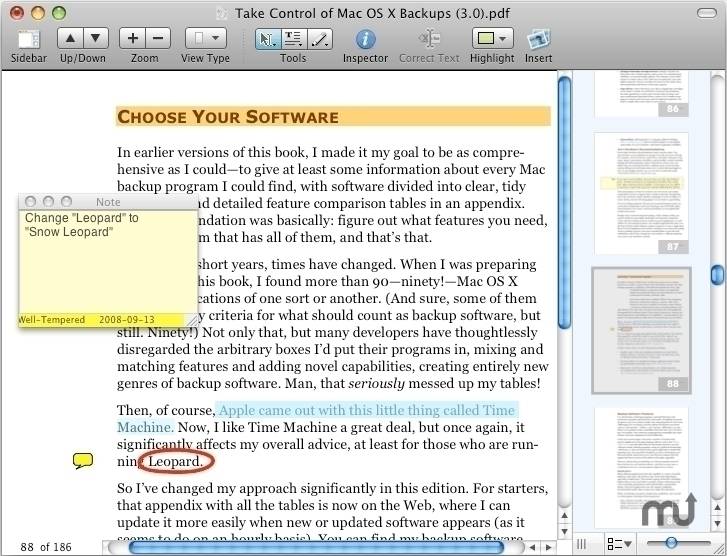727x556 pixels.
Task: Click the Choose Your Software heading
Action: 228,117
